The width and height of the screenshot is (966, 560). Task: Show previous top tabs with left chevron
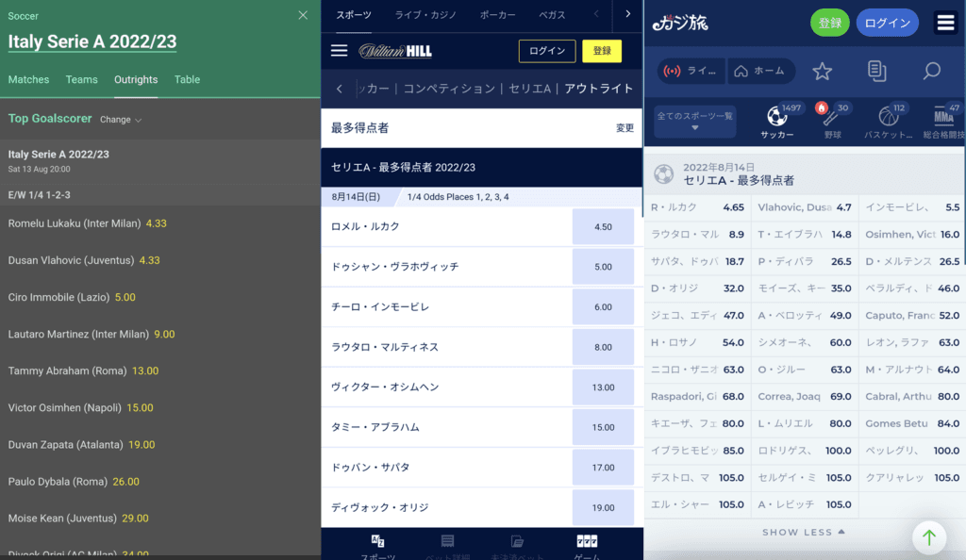[x=596, y=13]
